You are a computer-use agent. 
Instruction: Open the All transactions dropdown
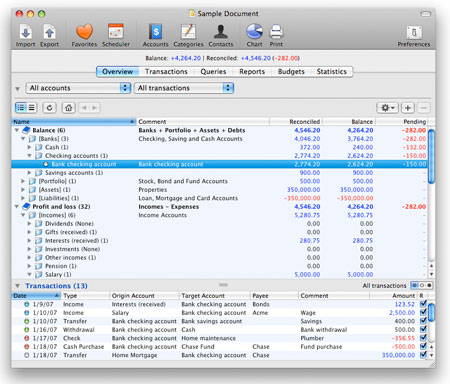click(184, 88)
